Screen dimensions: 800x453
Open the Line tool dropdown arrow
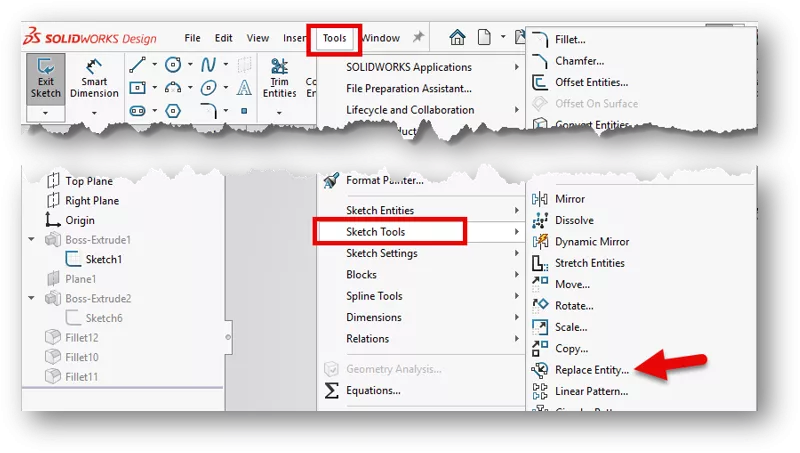(x=154, y=65)
